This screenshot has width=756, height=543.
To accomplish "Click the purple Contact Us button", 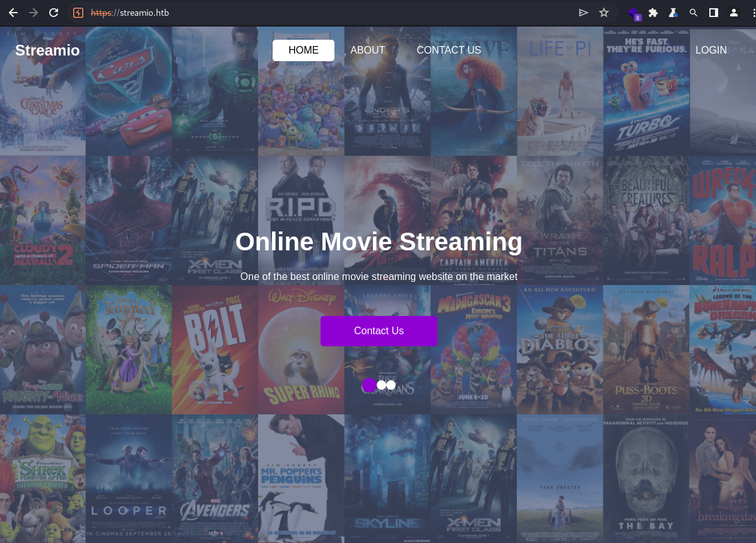I will click(379, 331).
